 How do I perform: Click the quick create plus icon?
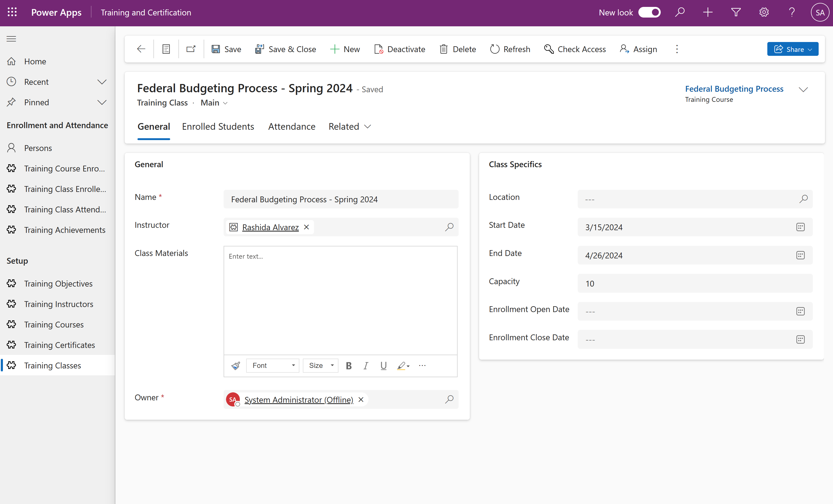[x=708, y=12]
